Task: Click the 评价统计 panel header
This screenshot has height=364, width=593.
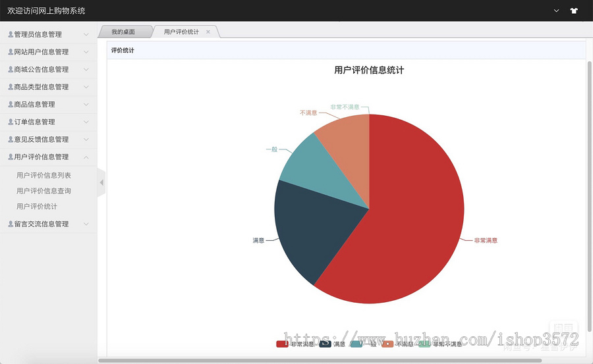Action: (x=346, y=50)
